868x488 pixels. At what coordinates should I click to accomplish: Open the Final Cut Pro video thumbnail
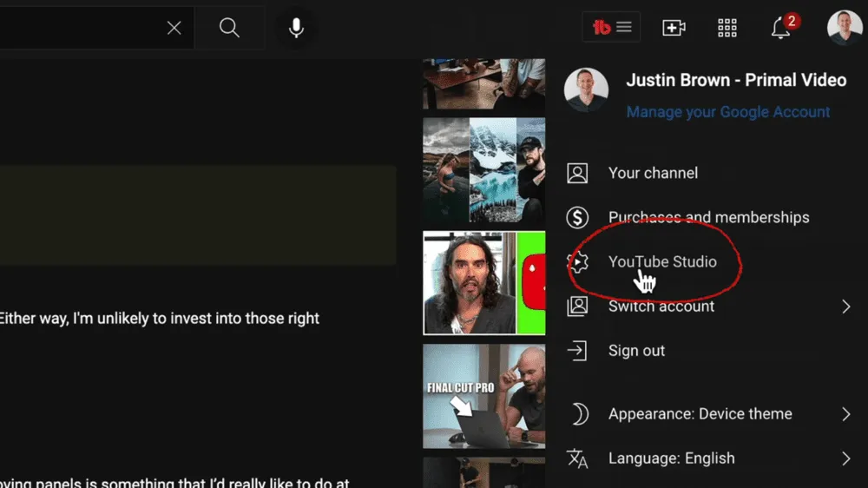(x=483, y=396)
